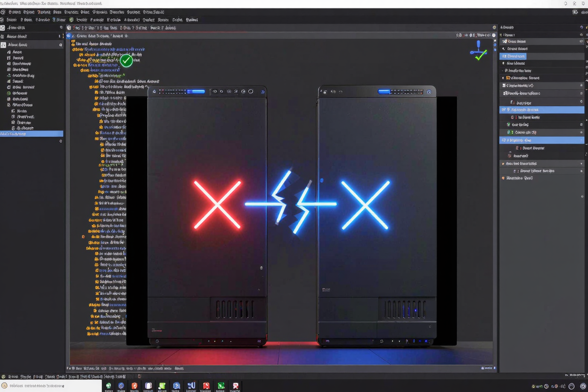588x392 pixels.
Task: Toggle the eye icon on left server's top bar
Action: click(215, 91)
